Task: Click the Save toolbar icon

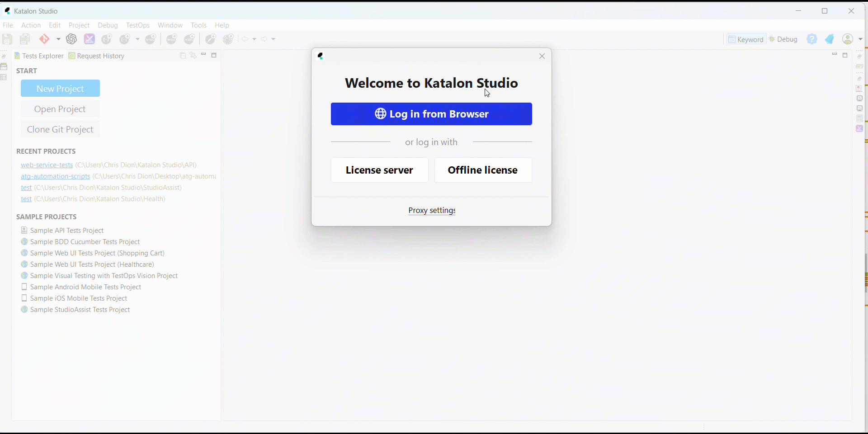Action: pyautogui.click(x=7, y=39)
